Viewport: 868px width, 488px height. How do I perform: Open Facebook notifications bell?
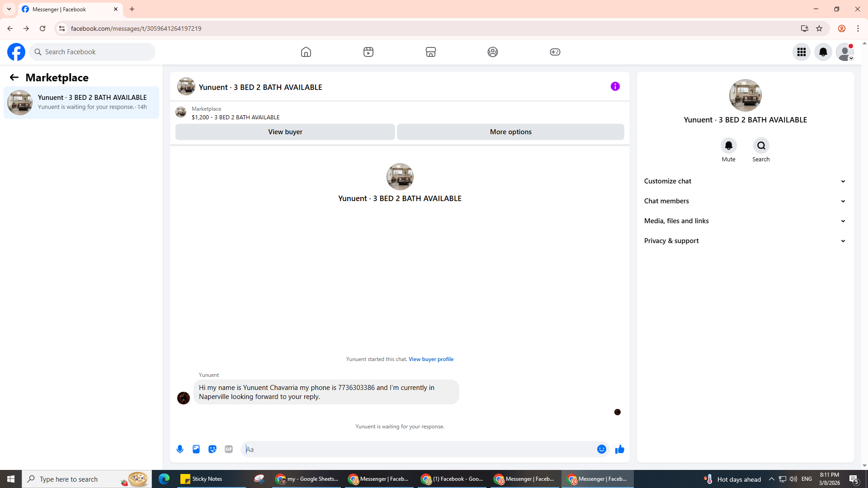[823, 52]
